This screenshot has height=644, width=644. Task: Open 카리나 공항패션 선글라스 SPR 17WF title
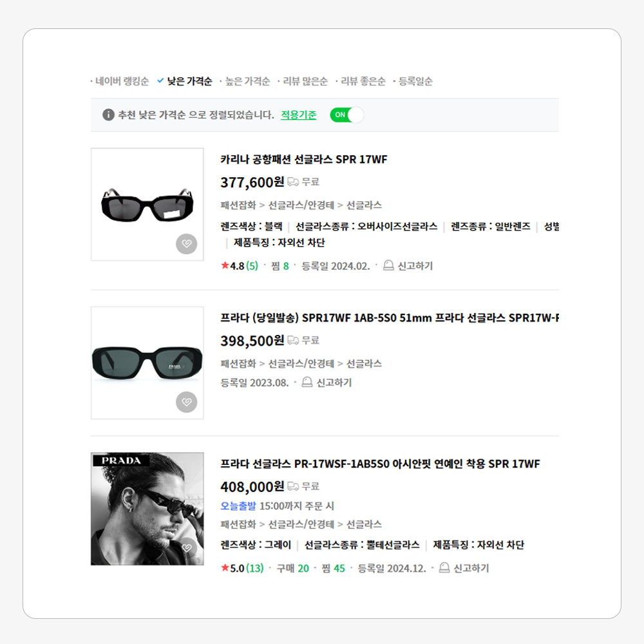[x=304, y=159]
